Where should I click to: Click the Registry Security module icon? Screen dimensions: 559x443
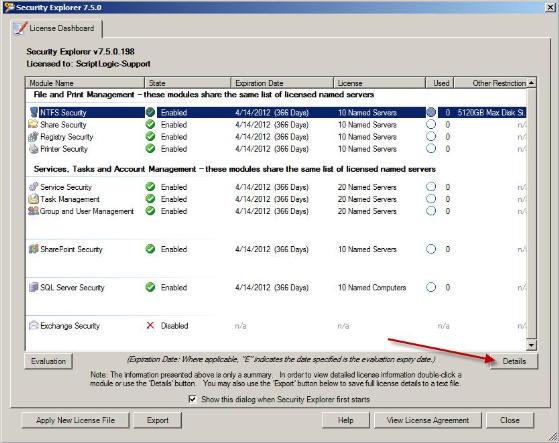[x=33, y=136]
